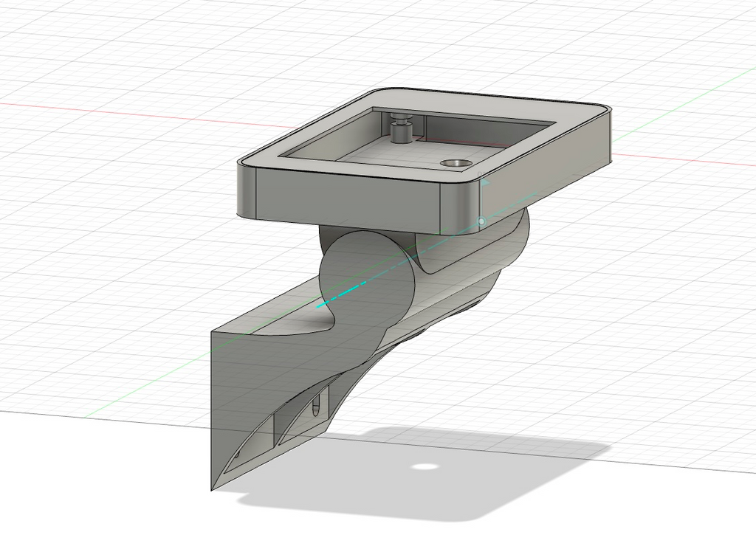Select the round hole in tray floor
Image resolution: width=756 pixels, height=549 pixels.
(456, 165)
